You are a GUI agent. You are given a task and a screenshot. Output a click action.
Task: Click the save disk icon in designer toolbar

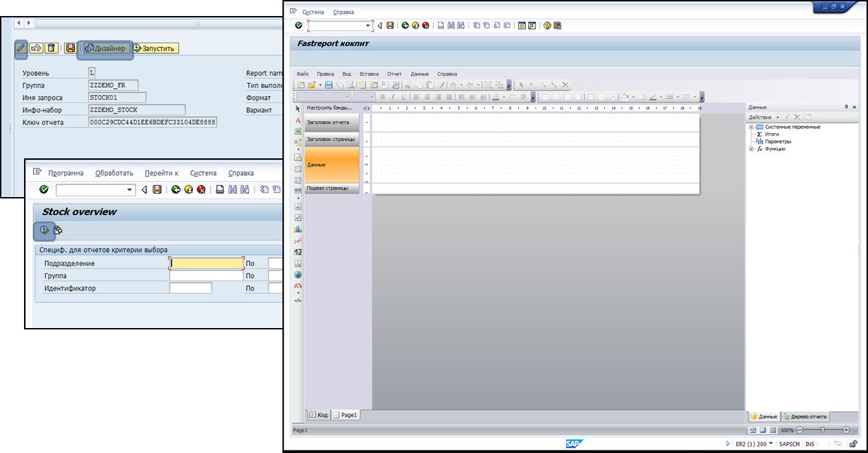coord(329,86)
